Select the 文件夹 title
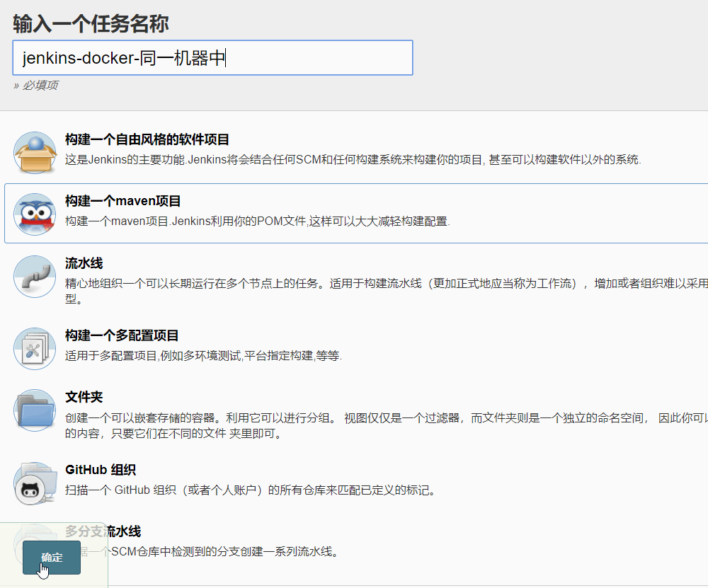The image size is (708, 588). tap(84, 397)
